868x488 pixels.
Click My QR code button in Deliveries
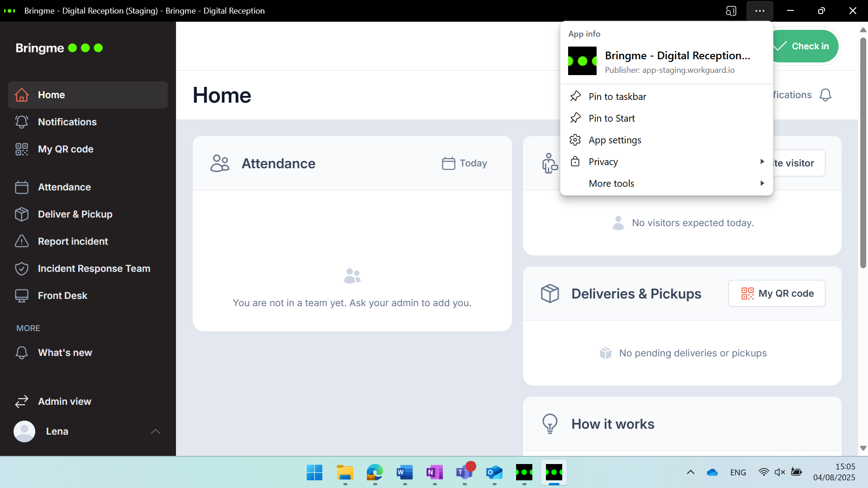[x=777, y=294]
